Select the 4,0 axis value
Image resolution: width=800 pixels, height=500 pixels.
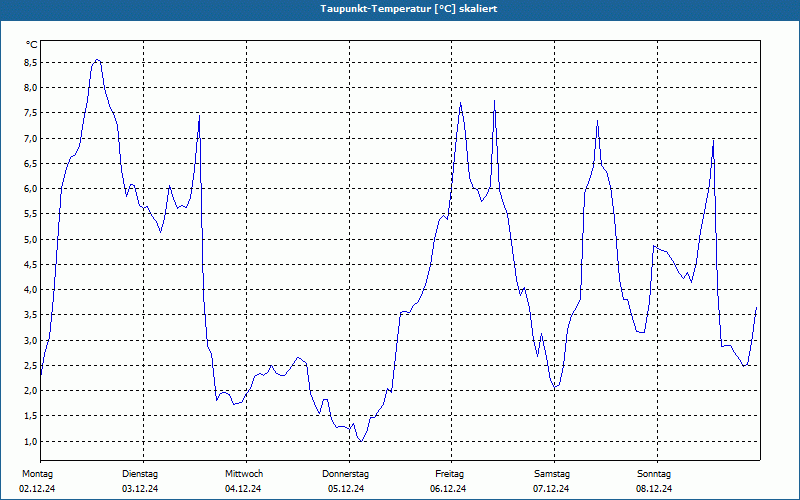pos(32,290)
